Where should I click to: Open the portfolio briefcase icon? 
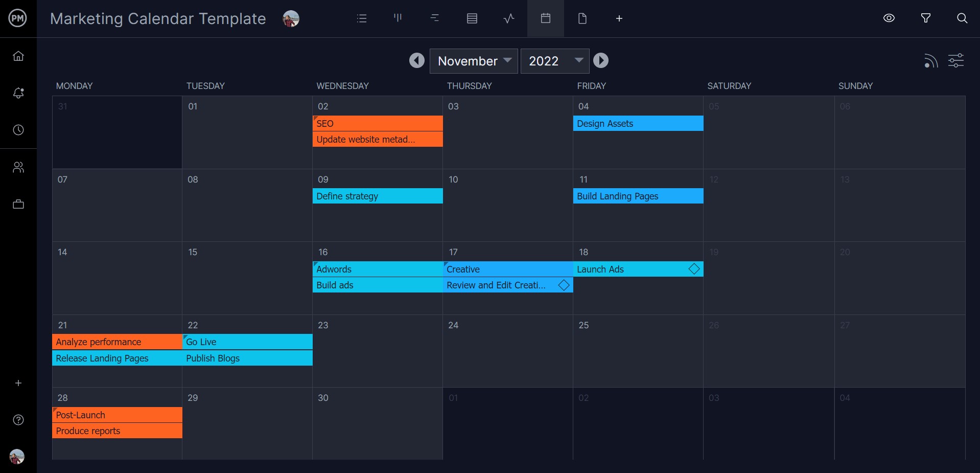click(x=18, y=205)
